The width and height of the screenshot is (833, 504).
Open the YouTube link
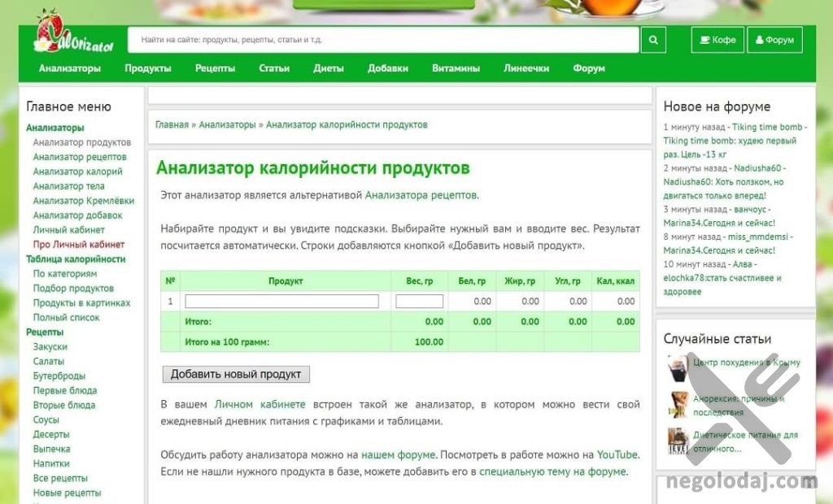[617, 454]
